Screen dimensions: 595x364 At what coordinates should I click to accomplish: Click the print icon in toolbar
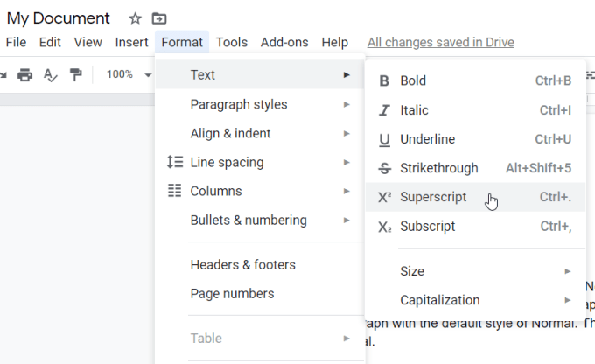click(24, 74)
